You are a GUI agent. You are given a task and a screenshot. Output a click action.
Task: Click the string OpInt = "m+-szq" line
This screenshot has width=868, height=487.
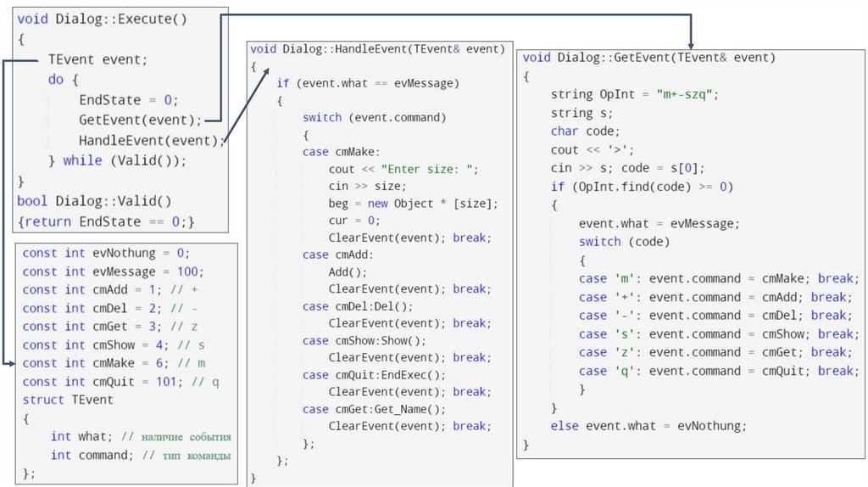pos(634,94)
